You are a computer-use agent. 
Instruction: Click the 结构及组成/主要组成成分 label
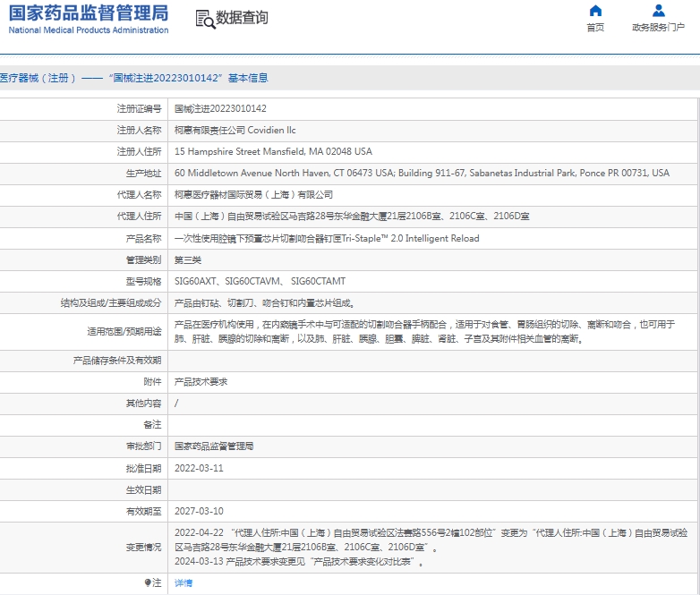click(x=111, y=303)
